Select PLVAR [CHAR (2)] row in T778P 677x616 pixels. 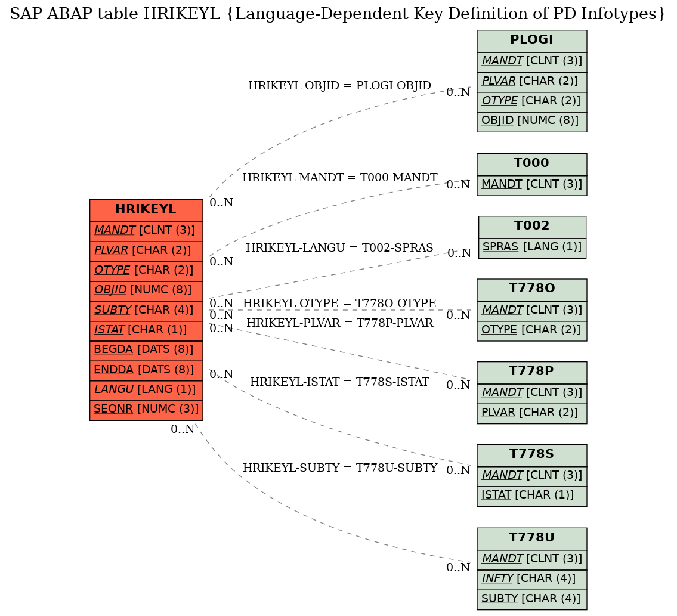[531, 413]
